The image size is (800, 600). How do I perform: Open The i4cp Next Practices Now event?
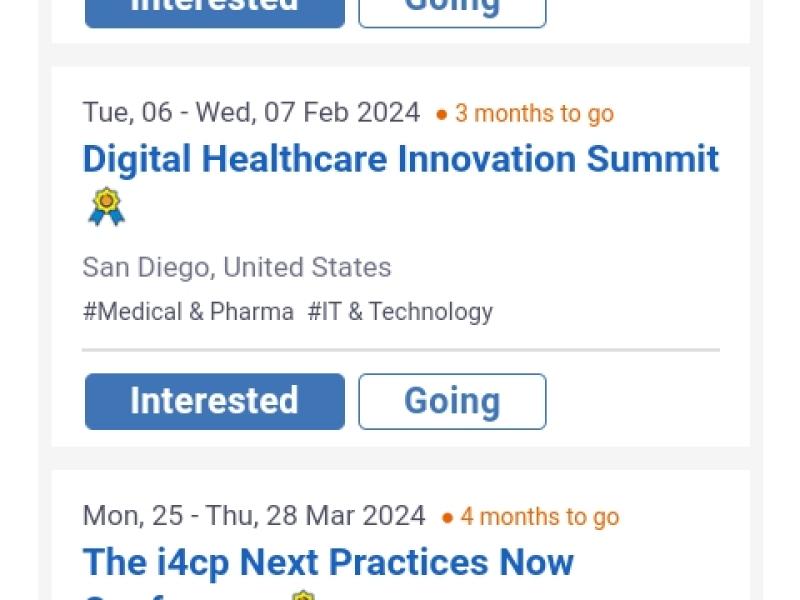click(x=328, y=563)
